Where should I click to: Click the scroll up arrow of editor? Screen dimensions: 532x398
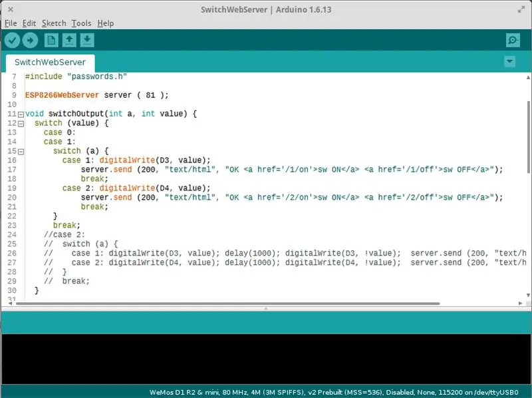528,77
